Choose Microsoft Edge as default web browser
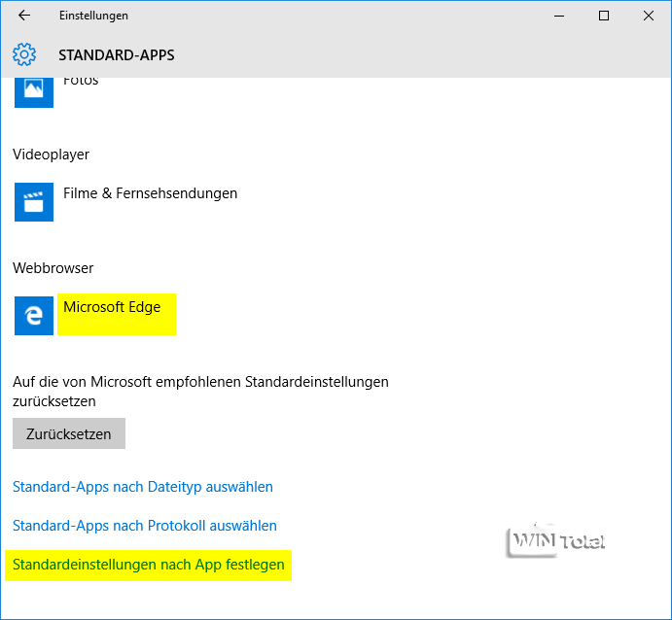Image resolution: width=672 pixels, height=620 pixels. [112, 307]
